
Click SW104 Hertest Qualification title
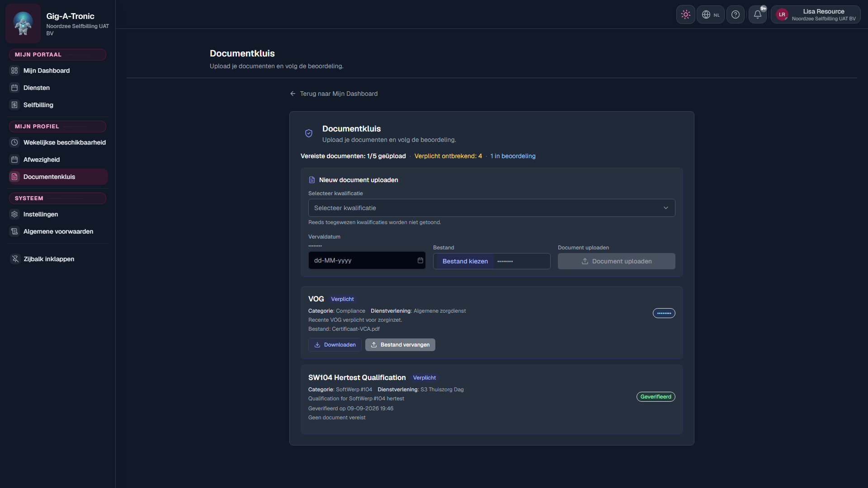[357, 377]
